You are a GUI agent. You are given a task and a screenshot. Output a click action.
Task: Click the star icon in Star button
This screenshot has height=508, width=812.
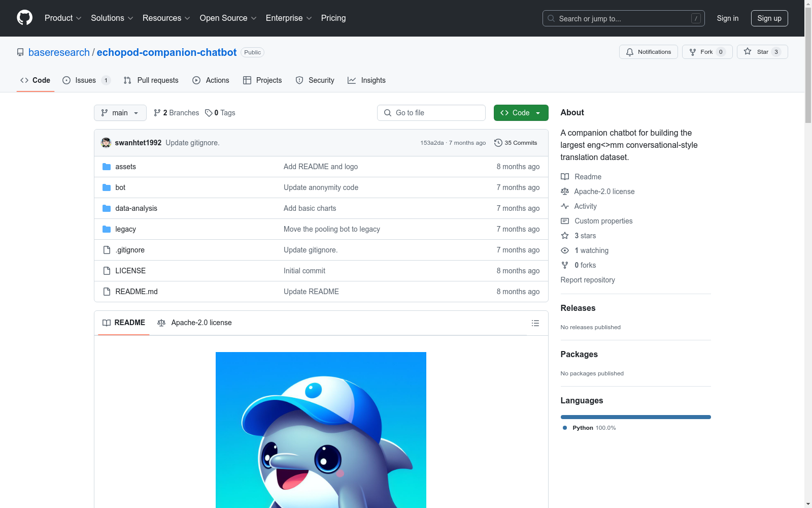(x=748, y=51)
